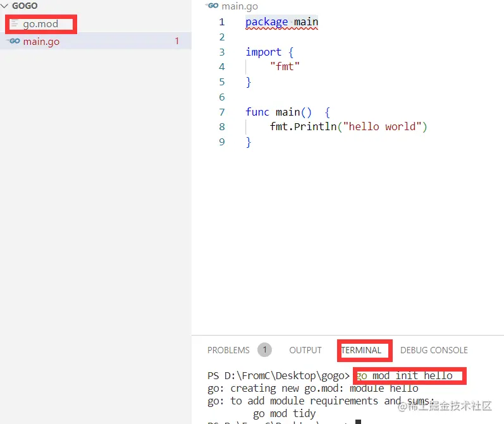Click the 'go mod init hello' terminal command
The width and height of the screenshot is (504, 424).
click(405, 376)
